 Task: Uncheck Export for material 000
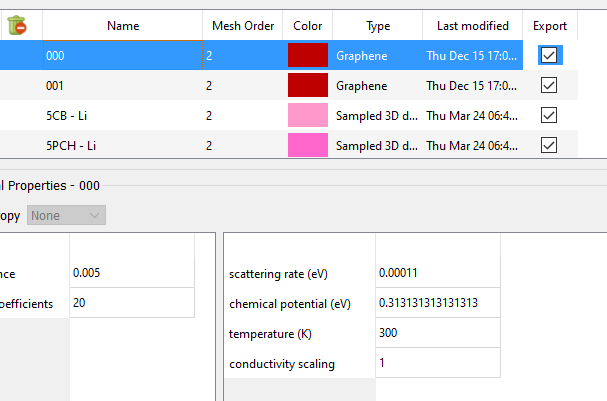[x=549, y=56]
